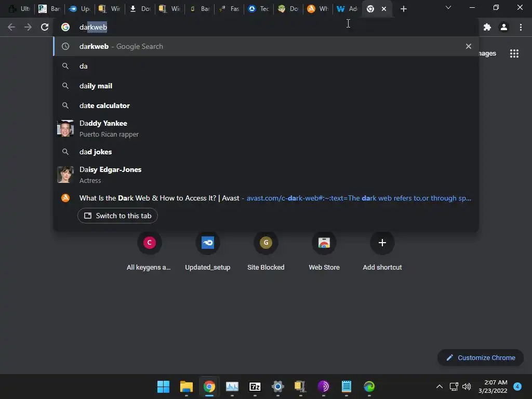Open Chrome three-dot menu
The image size is (532, 399).
click(521, 27)
